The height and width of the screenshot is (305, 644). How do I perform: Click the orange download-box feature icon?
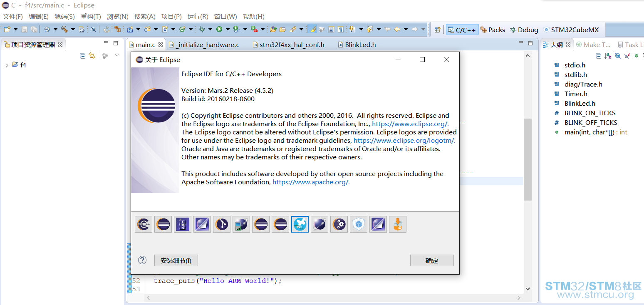tap(398, 224)
